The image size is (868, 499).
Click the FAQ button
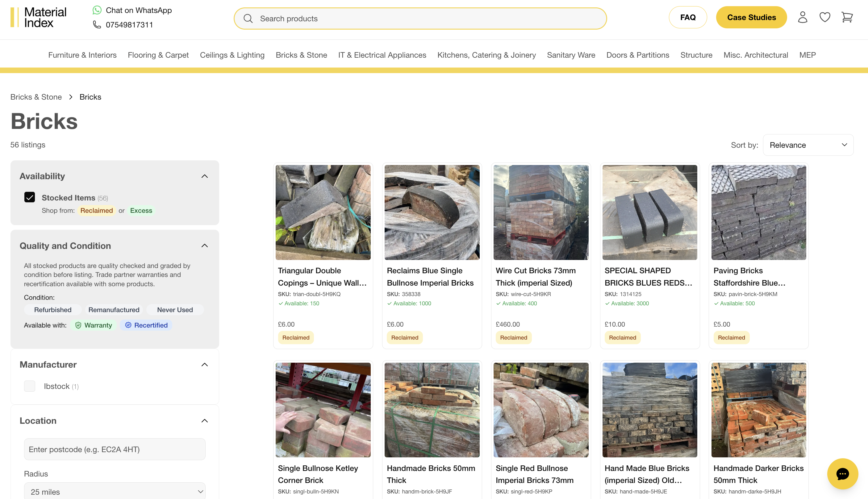pyautogui.click(x=688, y=17)
